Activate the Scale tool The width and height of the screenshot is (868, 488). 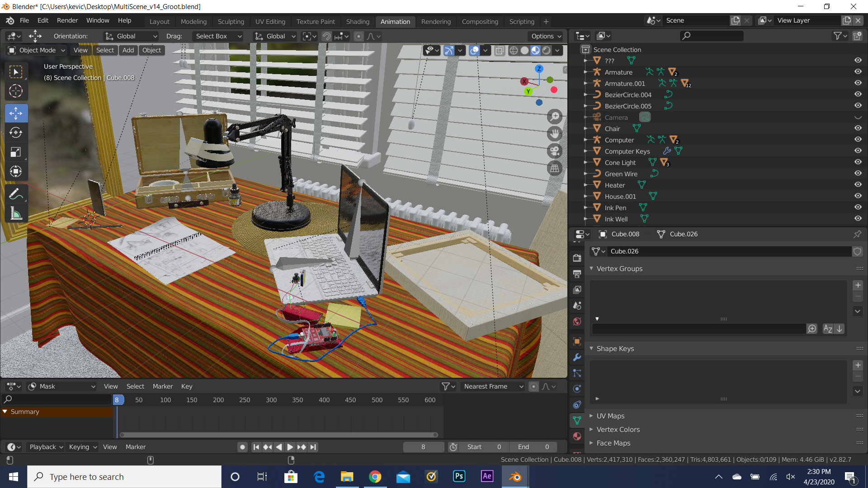(16, 152)
